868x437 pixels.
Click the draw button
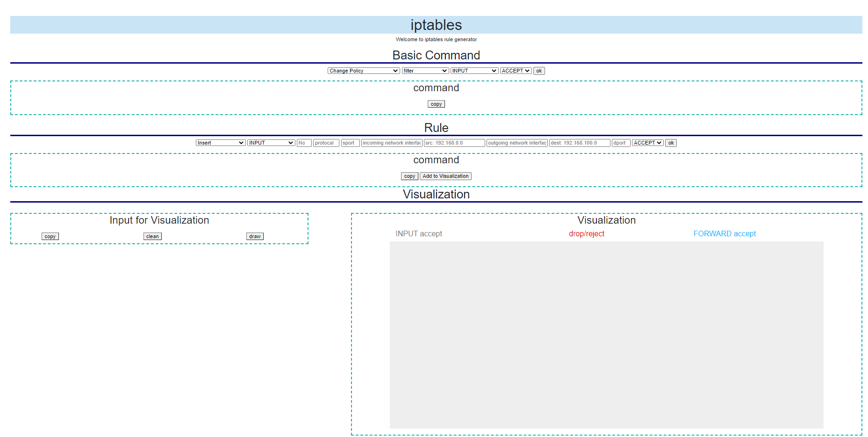click(254, 236)
